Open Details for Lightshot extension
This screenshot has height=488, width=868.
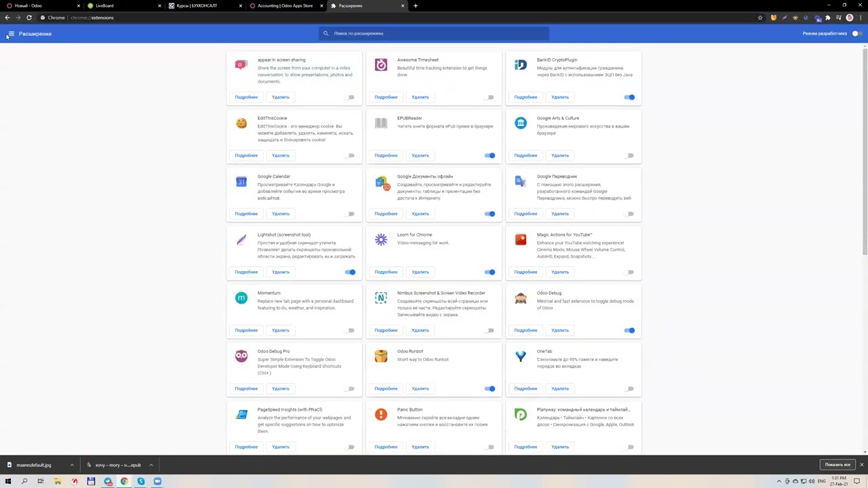pos(246,272)
